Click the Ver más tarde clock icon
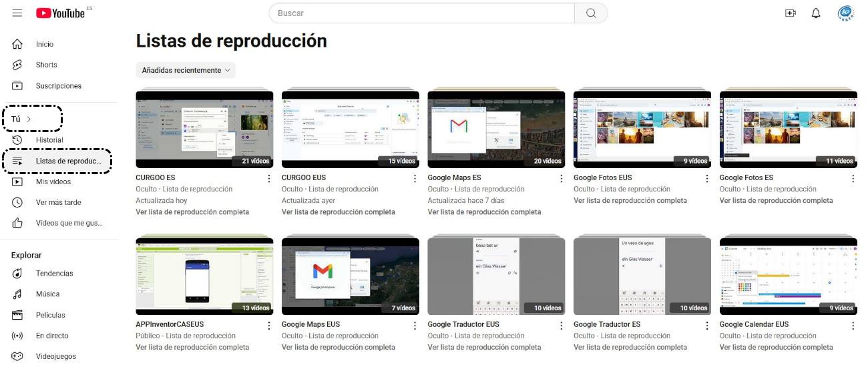This screenshot has width=868, height=369. 17,202
